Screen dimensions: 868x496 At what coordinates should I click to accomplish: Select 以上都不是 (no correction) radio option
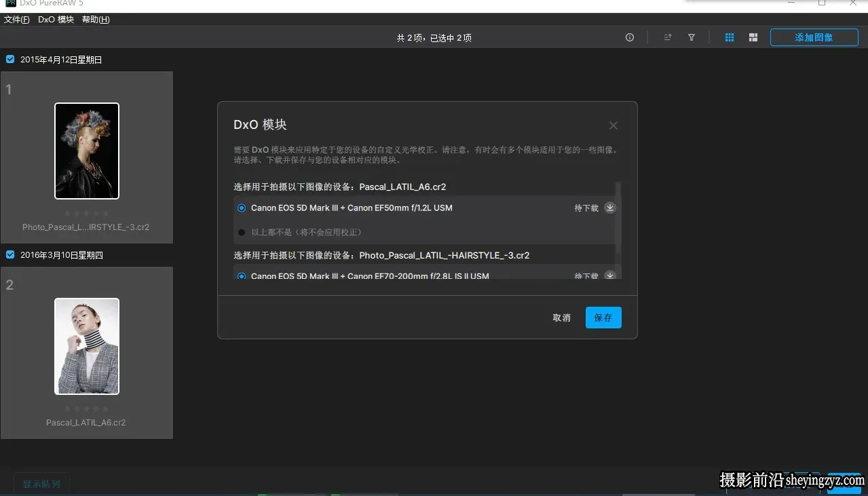(x=242, y=232)
